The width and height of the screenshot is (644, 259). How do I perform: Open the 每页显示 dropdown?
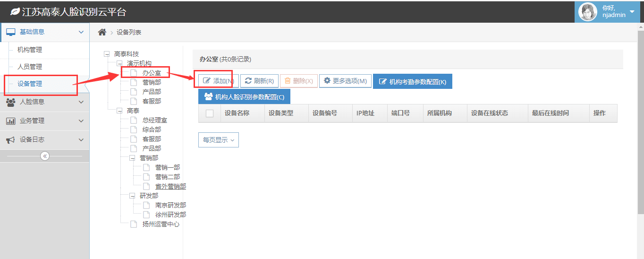[219, 140]
